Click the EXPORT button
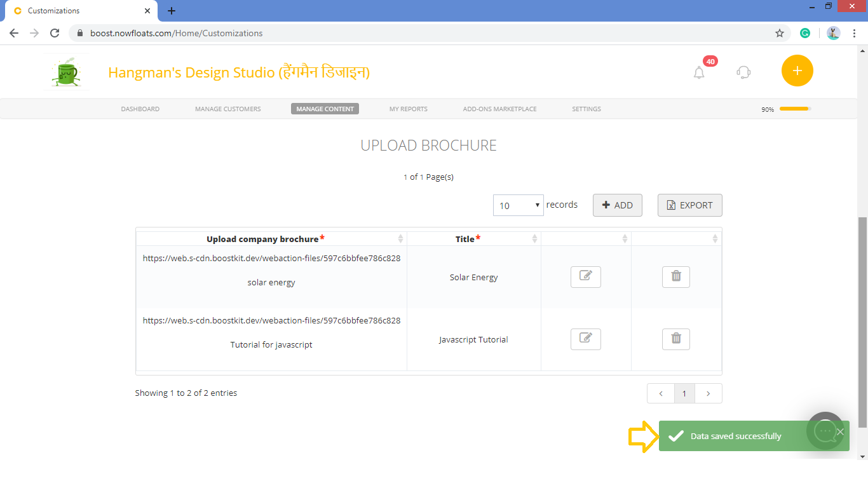This screenshot has height=488, width=868. (x=690, y=205)
